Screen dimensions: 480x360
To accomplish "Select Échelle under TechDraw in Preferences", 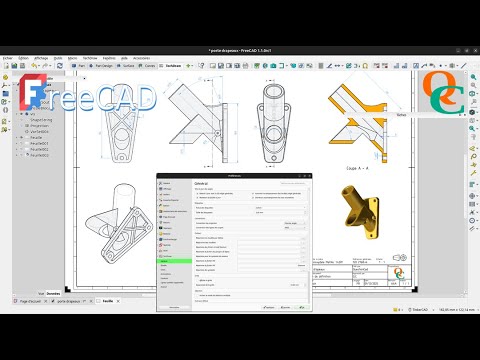I will [164, 265].
